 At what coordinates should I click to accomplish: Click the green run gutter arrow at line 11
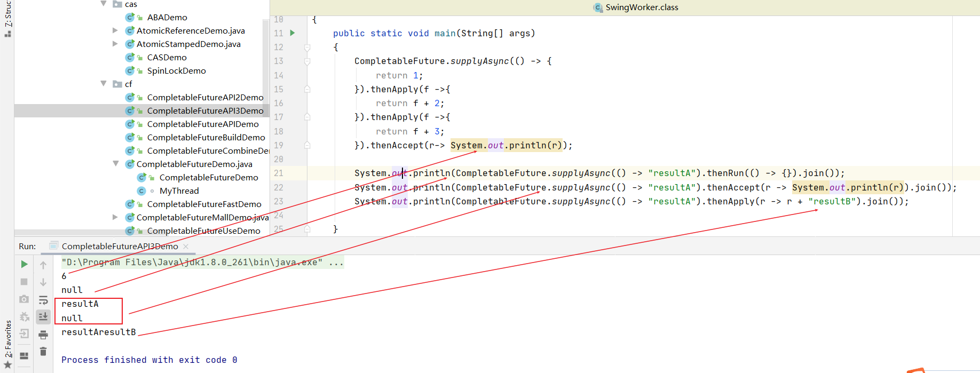point(293,33)
